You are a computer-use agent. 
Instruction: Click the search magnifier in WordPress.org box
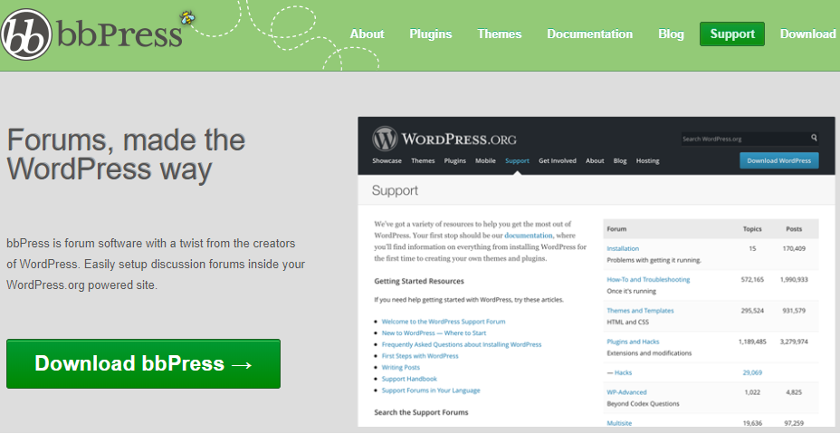pos(814,138)
